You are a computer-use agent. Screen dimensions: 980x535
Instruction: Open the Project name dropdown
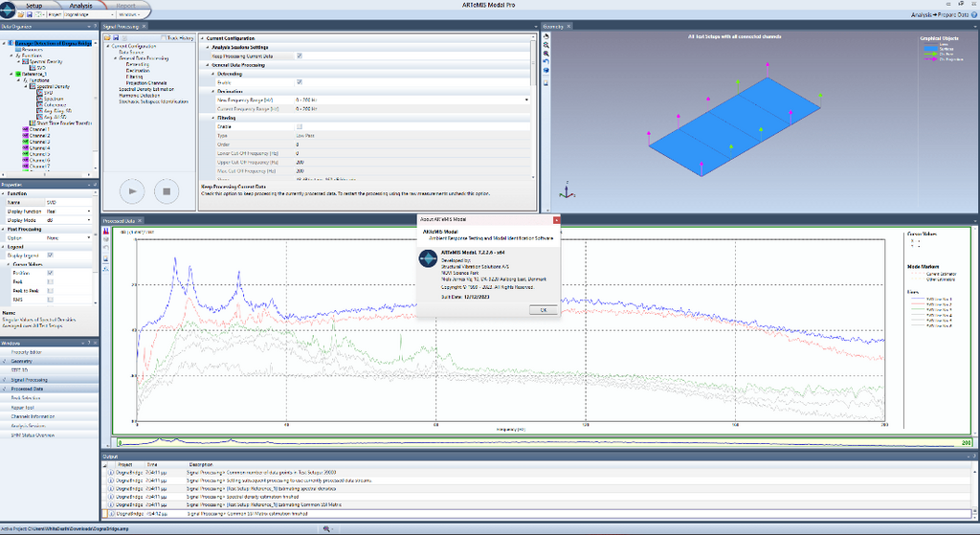[112, 14]
